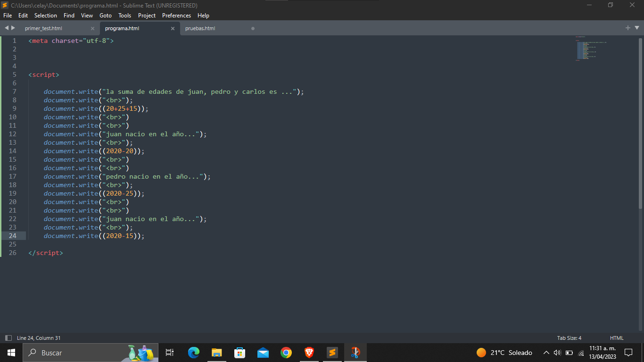The image size is (644, 362).
Task: Open the Selection menu
Action: (46, 16)
